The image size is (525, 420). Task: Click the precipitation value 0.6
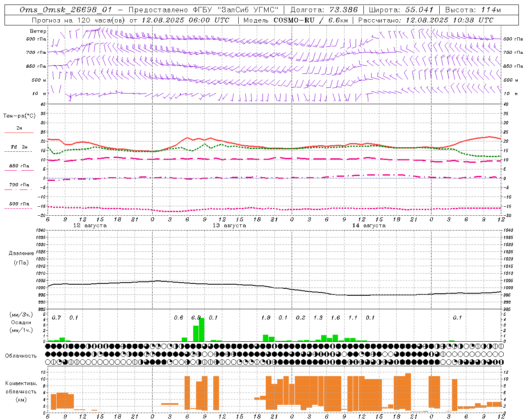click(178, 317)
